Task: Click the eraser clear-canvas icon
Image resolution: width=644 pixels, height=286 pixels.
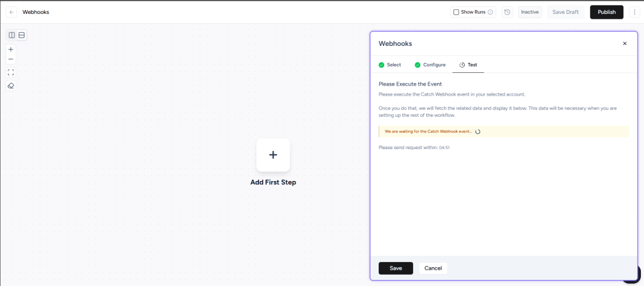Action: [11, 85]
